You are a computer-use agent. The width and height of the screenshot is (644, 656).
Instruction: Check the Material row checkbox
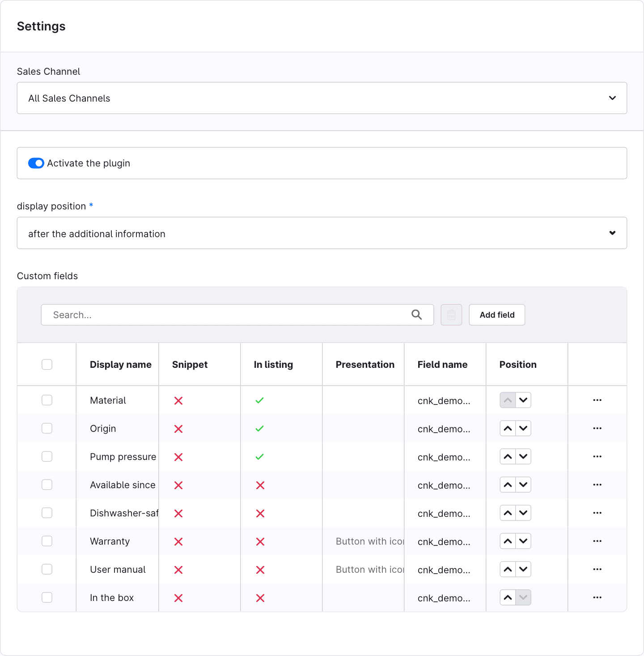(x=47, y=400)
